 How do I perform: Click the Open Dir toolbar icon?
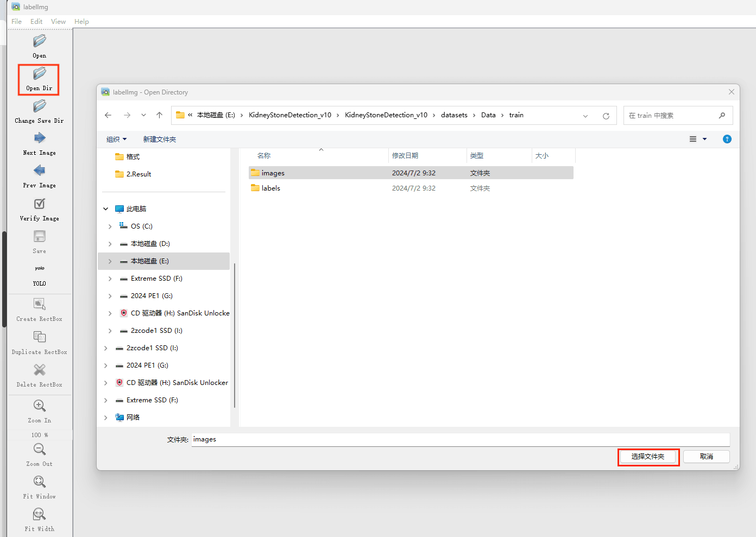pos(39,74)
